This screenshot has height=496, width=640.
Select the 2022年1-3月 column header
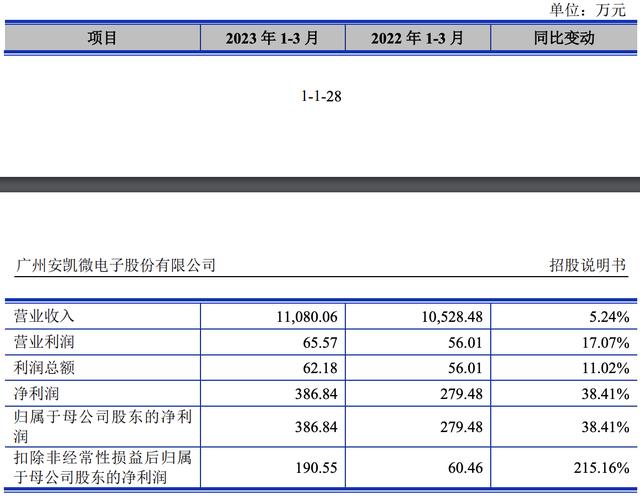point(417,38)
